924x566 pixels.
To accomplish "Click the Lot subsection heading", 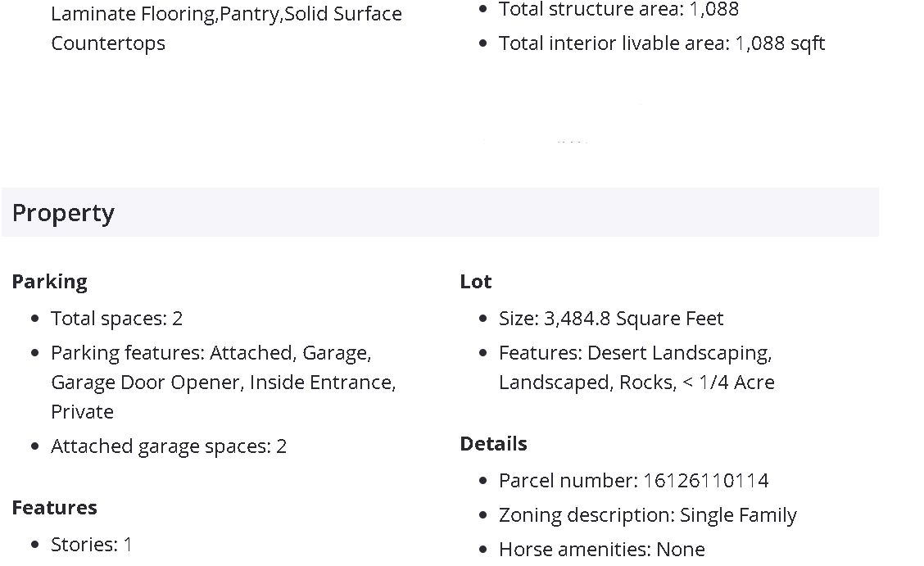I will pyautogui.click(x=476, y=282).
